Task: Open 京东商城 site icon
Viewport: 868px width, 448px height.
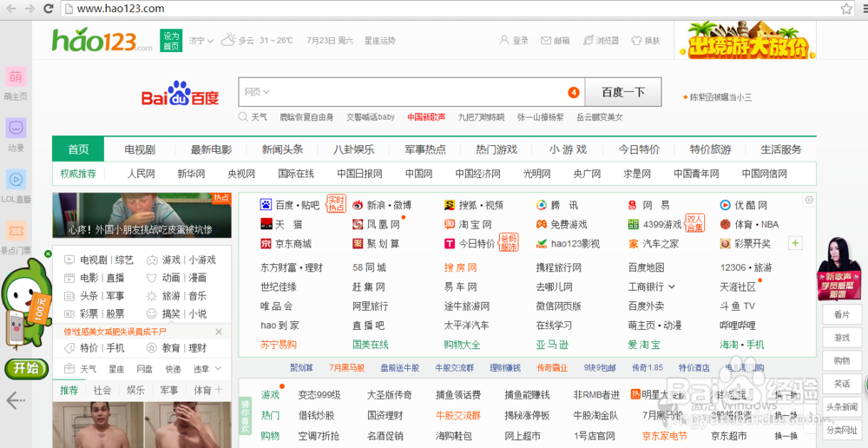Action: click(266, 244)
